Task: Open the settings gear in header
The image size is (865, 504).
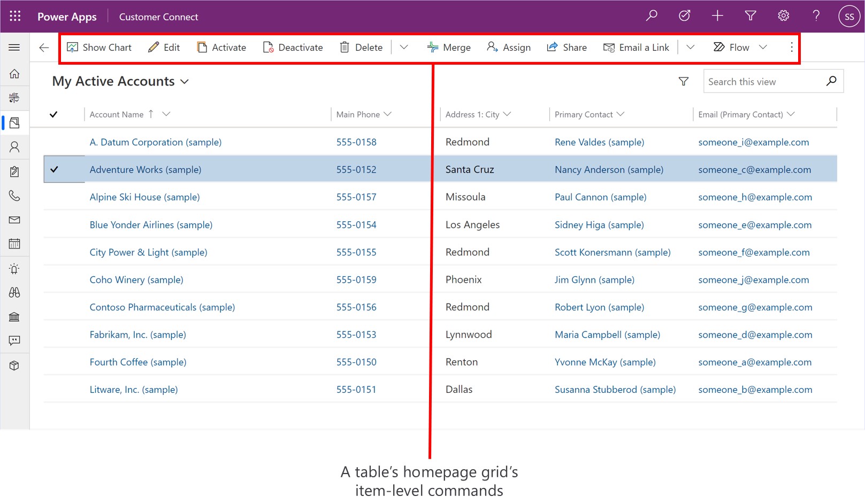Action: point(783,16)
